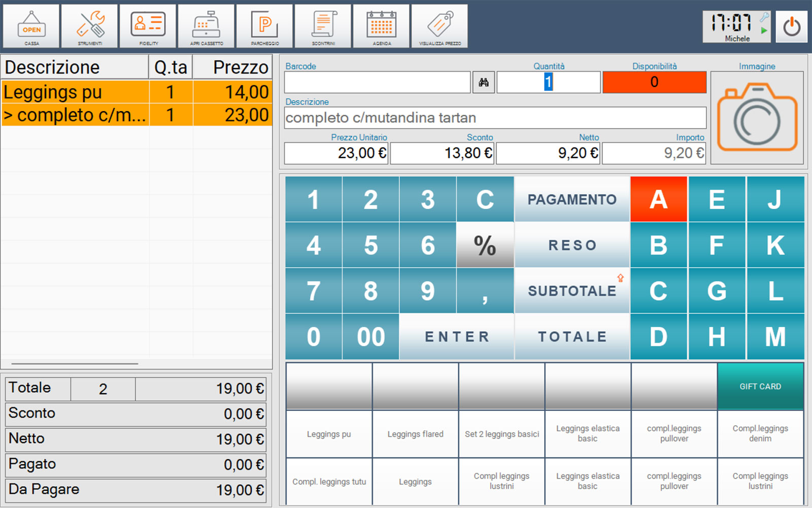
Task: Click the Prezzo Unitario field
Action: coord(336,153)
